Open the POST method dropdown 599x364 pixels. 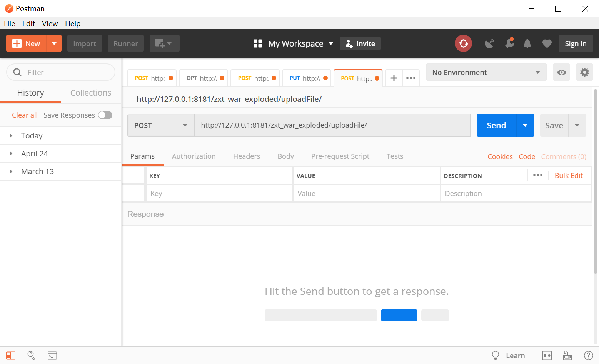pos(161,125)
